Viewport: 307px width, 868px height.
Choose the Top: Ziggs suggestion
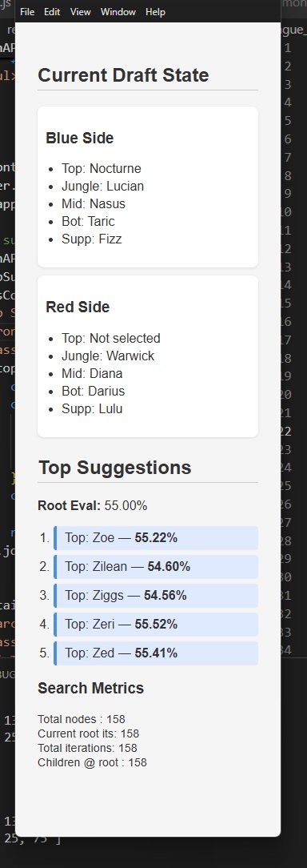[x=156, y=596]
